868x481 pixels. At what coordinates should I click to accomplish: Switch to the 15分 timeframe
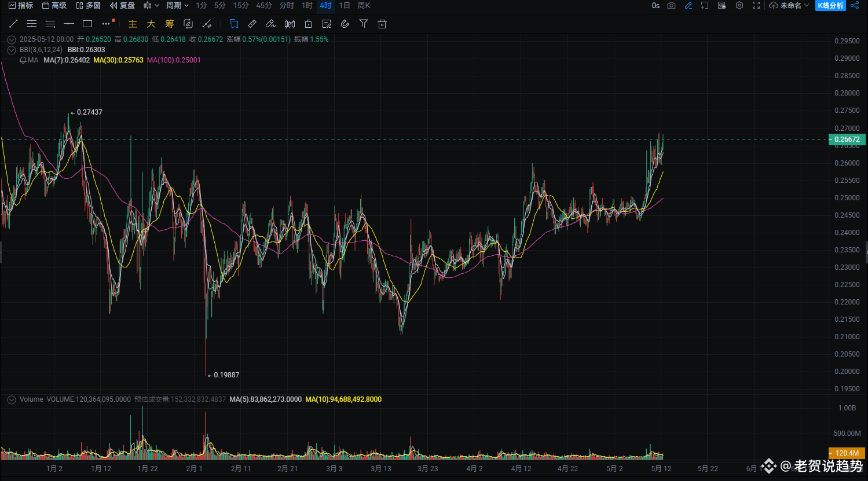click(241, 5)
